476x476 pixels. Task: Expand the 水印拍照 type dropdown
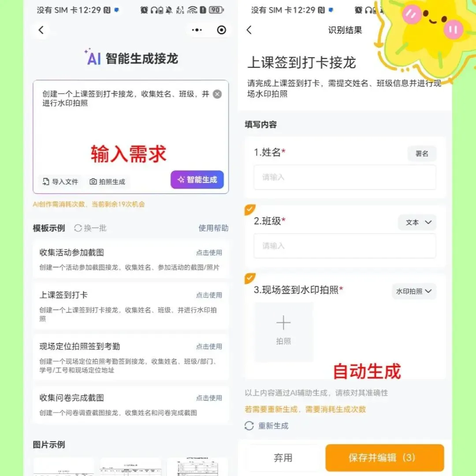point(414,291)
